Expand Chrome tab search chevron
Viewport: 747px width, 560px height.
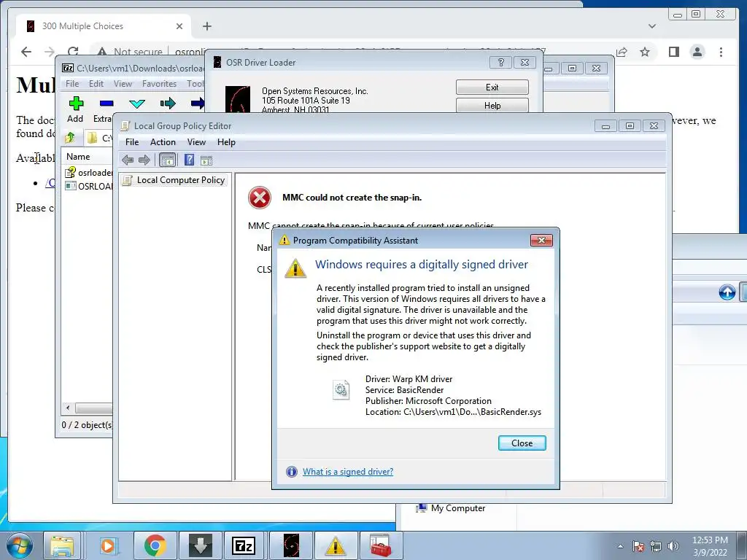pyautogui.click(x=651, y=26)
